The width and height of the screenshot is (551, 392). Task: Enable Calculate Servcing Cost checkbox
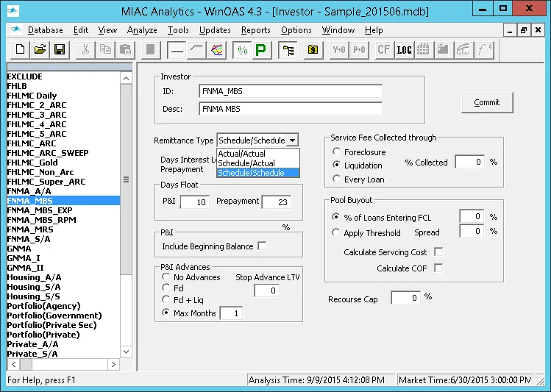[x=438, y=252]
